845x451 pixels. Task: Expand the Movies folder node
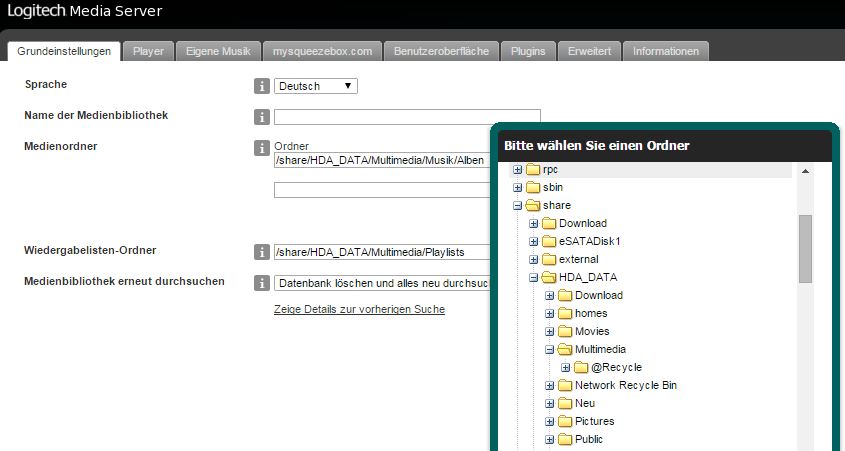pyautogui.click(x=550, y=331)
